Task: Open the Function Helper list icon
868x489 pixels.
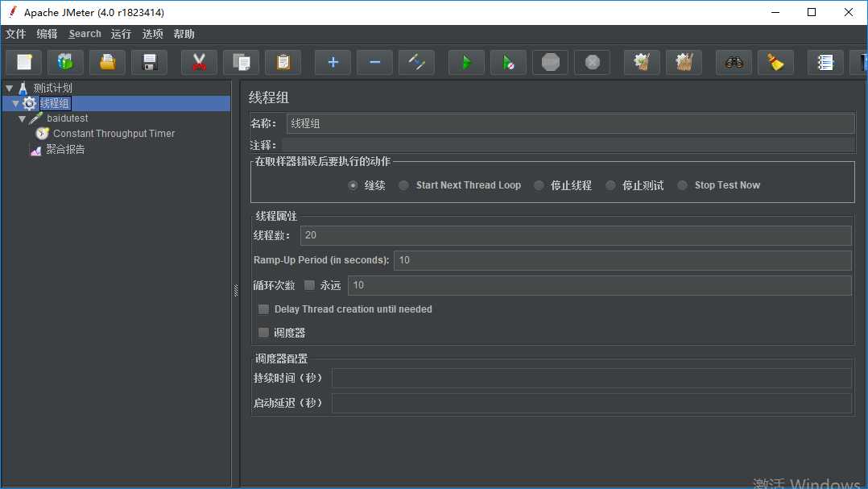Action: 825,62
